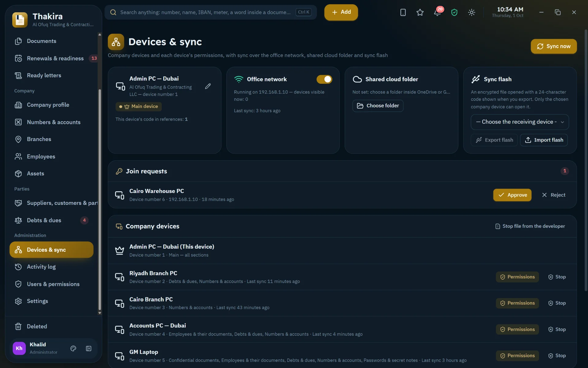Stop GM Laptop device

557,356
